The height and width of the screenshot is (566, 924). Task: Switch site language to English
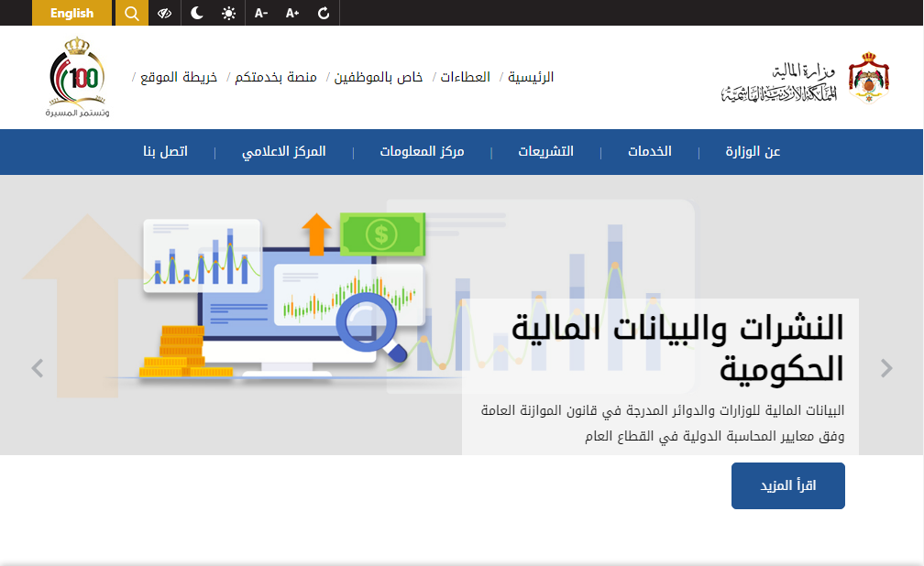point(71,13)
